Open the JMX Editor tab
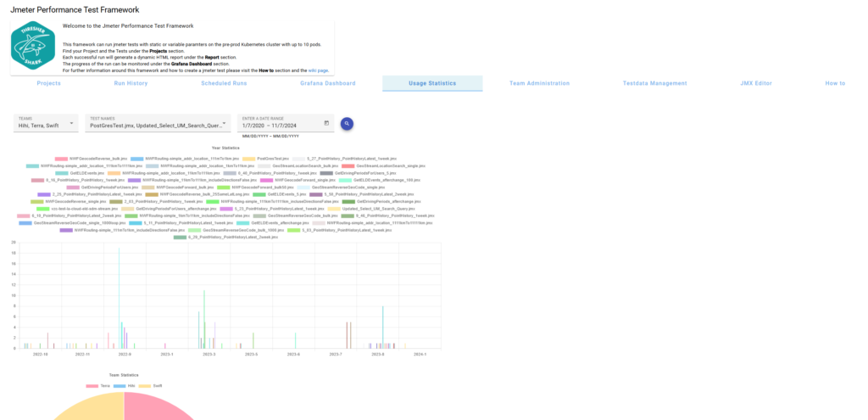868x420 pixels. point(756,83)
